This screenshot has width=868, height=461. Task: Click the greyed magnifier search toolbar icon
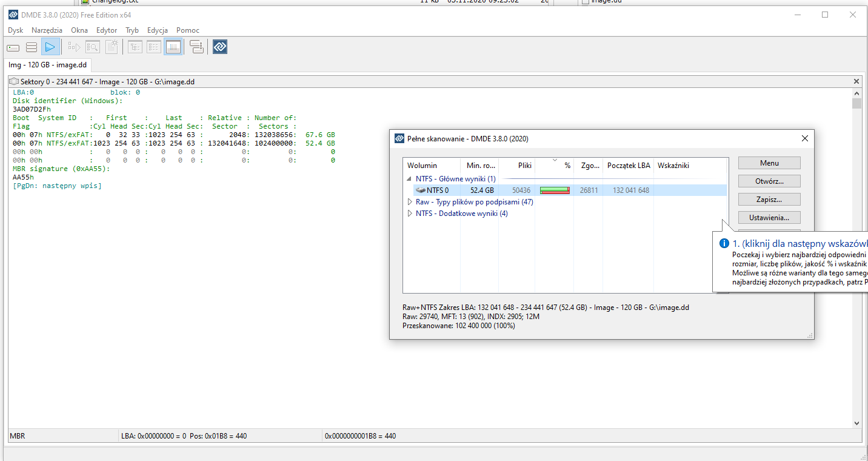coord(93,47)
